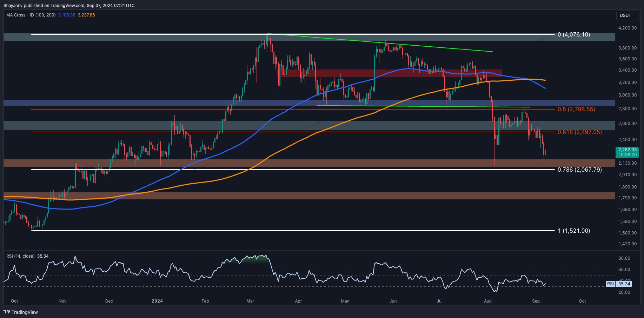Select the 2024 label on the time axis
644x318 pixels.
click(157, 301)
